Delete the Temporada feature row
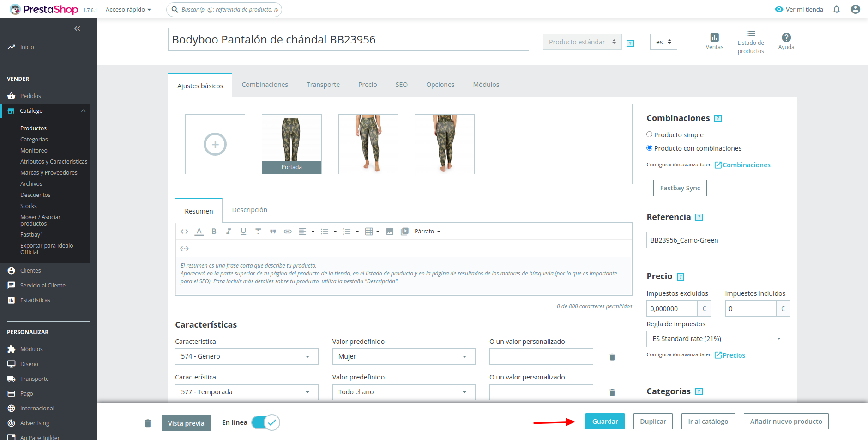The image size is (868, 440). 612,392
